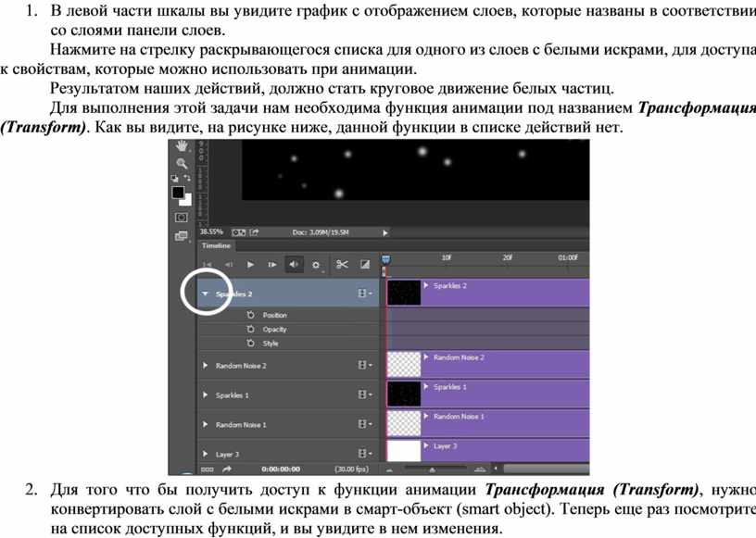Toggle audio mute speaker button
Viewport: 756px width, 538px height.
tap(295, 265)
